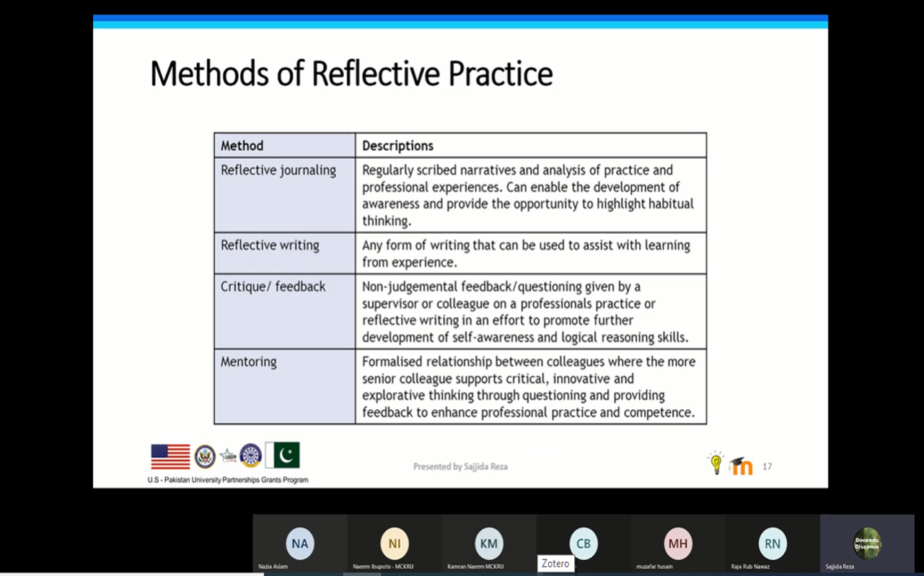Click the Pakistan flag on the slide
The image size is (924, 576).
pyautogui.click(x=282, y=455)
